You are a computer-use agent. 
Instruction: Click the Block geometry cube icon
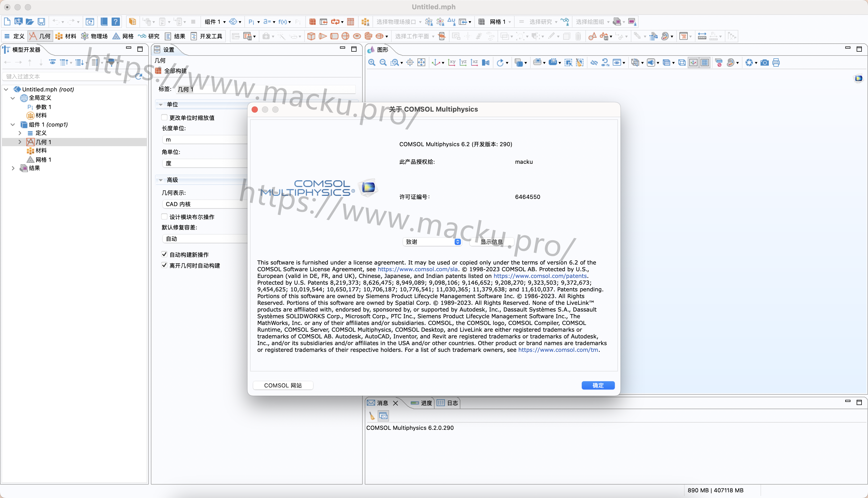click(311, 36)
